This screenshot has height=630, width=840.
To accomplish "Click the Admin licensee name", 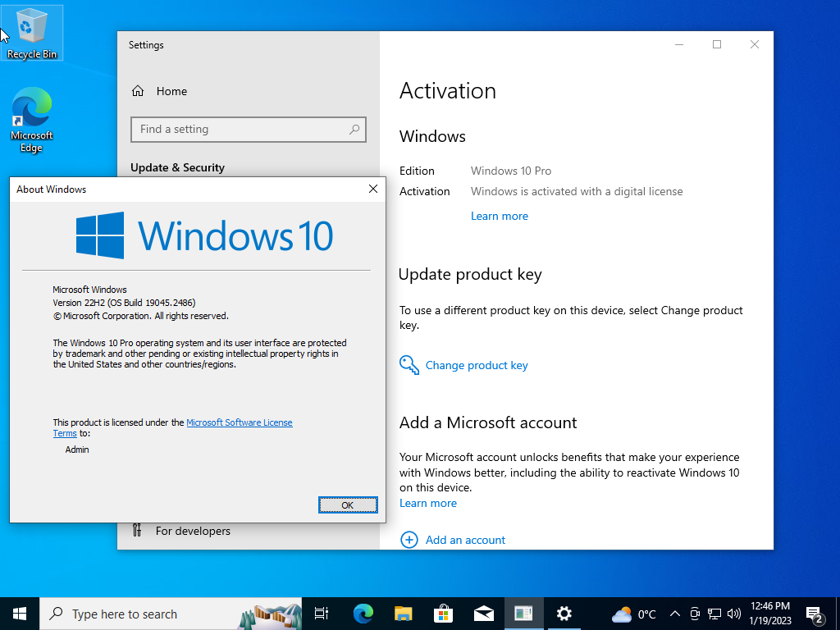I will coord(77,450).
